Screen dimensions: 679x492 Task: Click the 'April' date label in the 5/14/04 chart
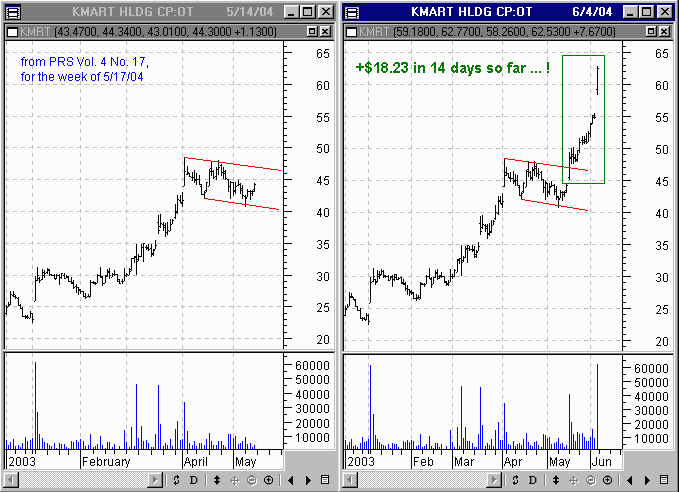(196, 462)
